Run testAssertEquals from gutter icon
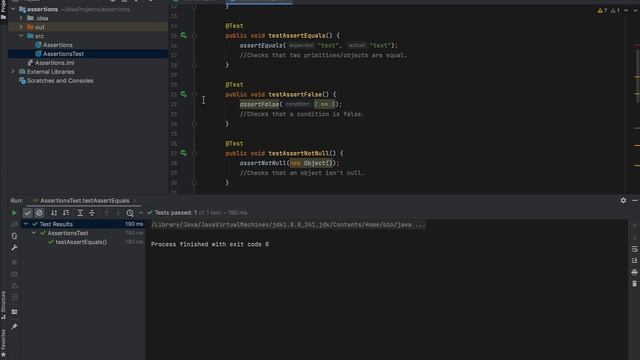Screen dimensions: 640x360 point(184,36)
